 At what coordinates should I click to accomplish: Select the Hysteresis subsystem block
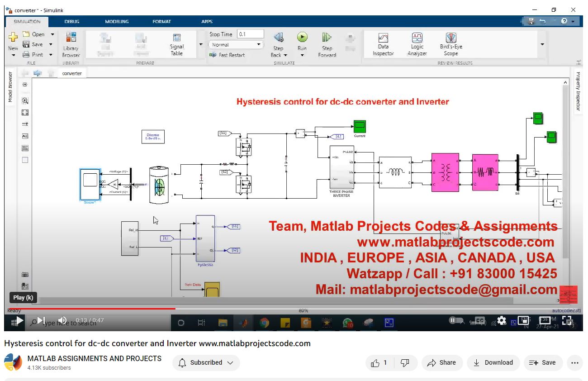point(205,238)
